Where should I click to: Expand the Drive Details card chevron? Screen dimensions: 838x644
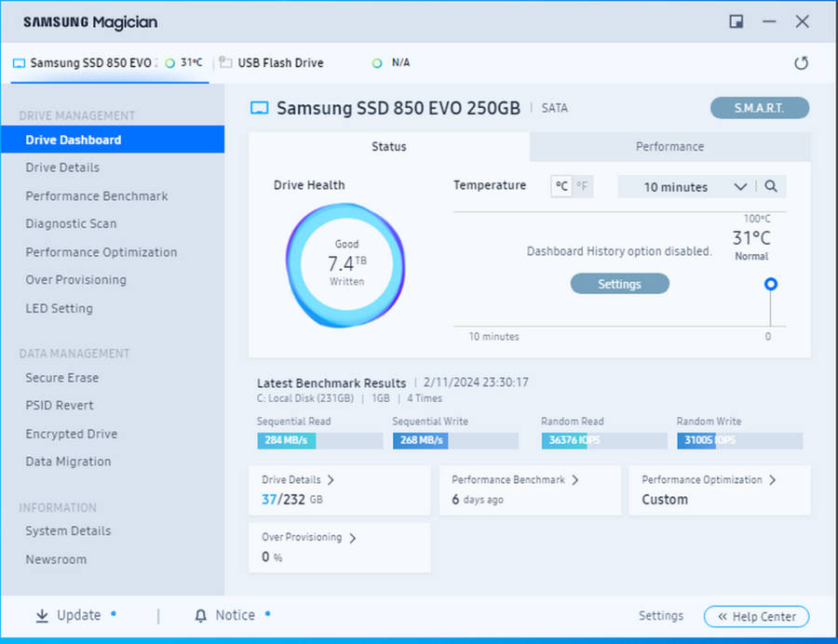331,480
